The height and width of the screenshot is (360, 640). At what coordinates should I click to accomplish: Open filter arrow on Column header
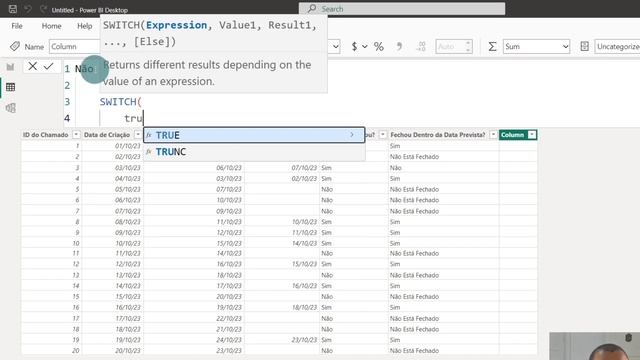532,135
